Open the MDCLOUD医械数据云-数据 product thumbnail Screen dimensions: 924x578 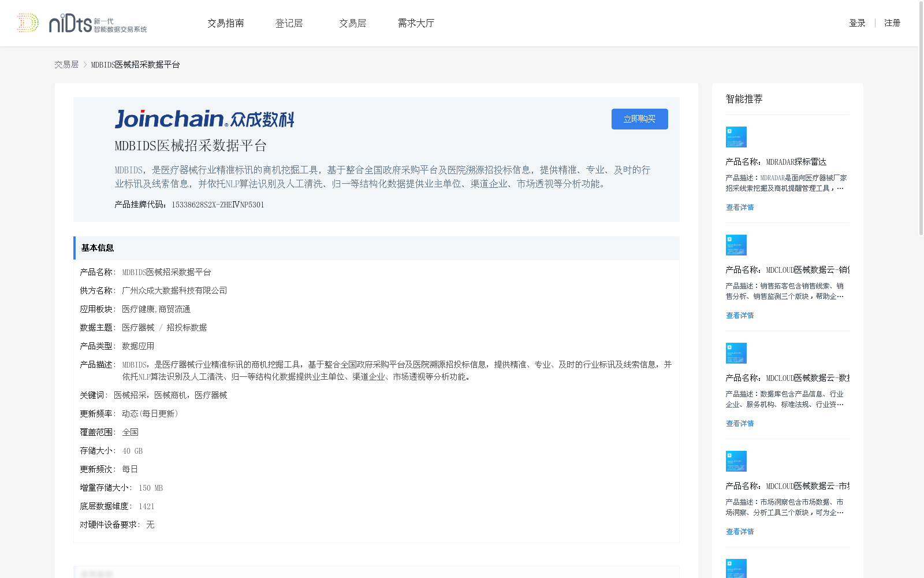(x=736, y=353)
